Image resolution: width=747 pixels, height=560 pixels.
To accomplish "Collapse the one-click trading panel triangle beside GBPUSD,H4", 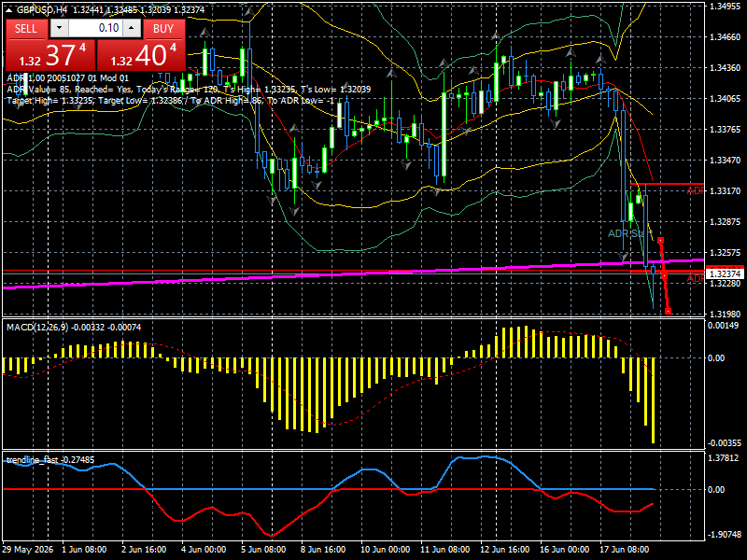I will pos(9,9).
